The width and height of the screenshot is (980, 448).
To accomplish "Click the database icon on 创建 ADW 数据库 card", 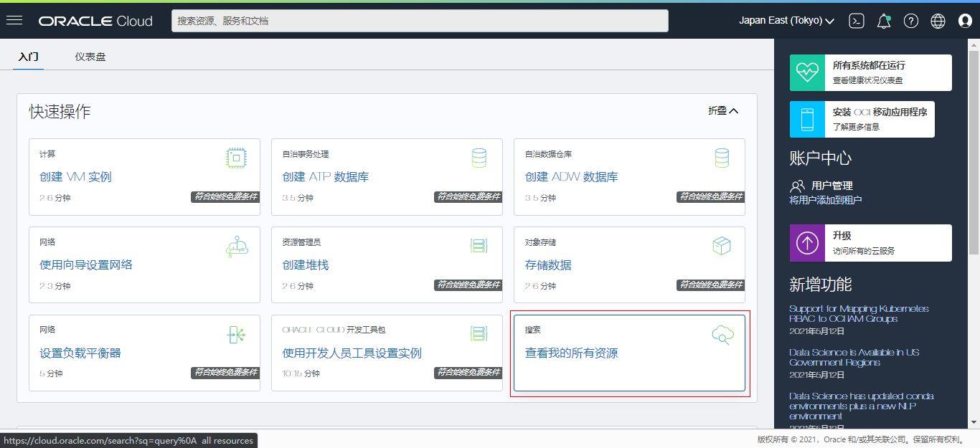I will coord(721,158).
